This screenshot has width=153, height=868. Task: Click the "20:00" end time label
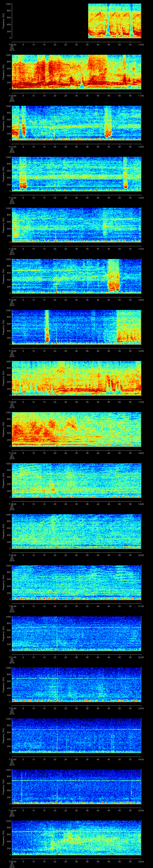tap(141, 555)
